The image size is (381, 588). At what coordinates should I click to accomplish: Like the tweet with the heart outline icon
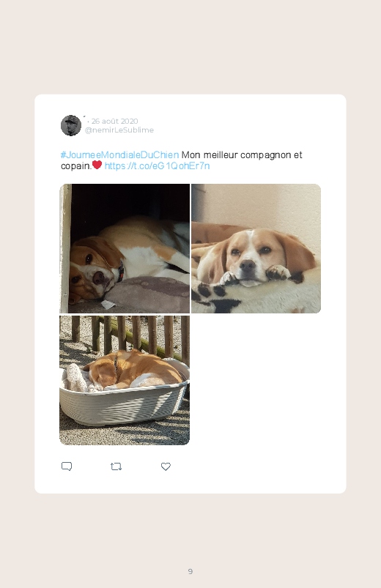166,466
